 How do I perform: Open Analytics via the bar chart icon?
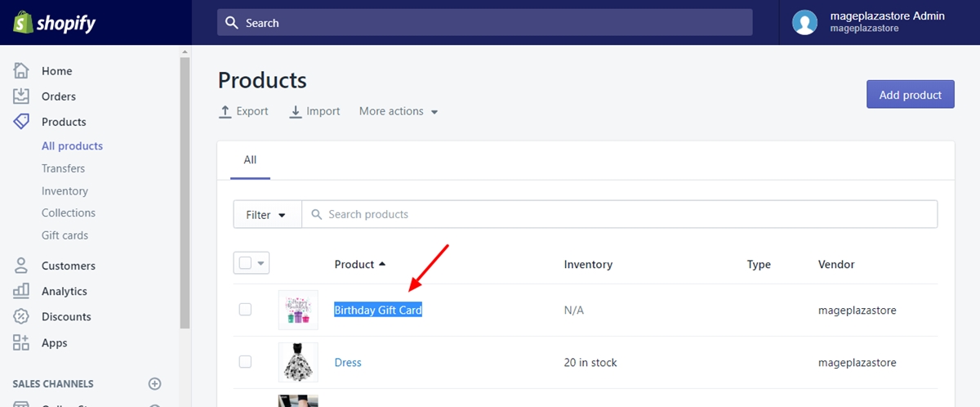tap(21, 291)
